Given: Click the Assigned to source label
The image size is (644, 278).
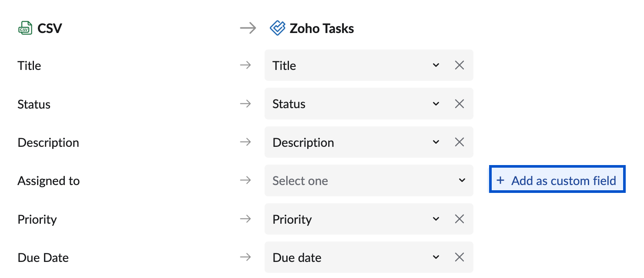Looking at the screenshot, I should 48,181.
